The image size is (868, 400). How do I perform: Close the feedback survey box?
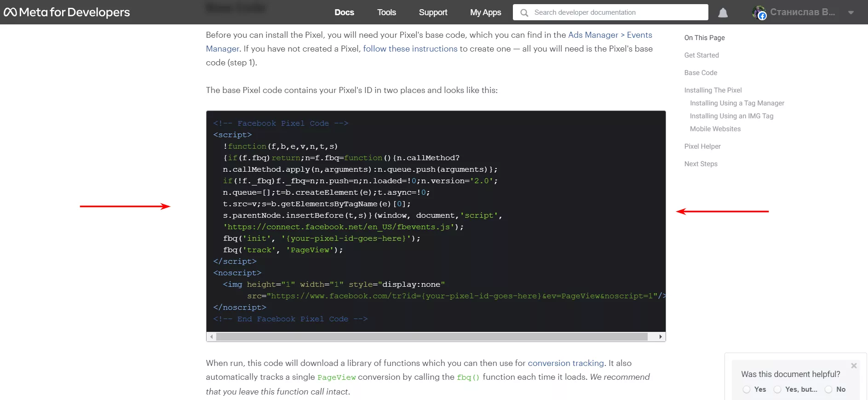[x=854, y=365]
